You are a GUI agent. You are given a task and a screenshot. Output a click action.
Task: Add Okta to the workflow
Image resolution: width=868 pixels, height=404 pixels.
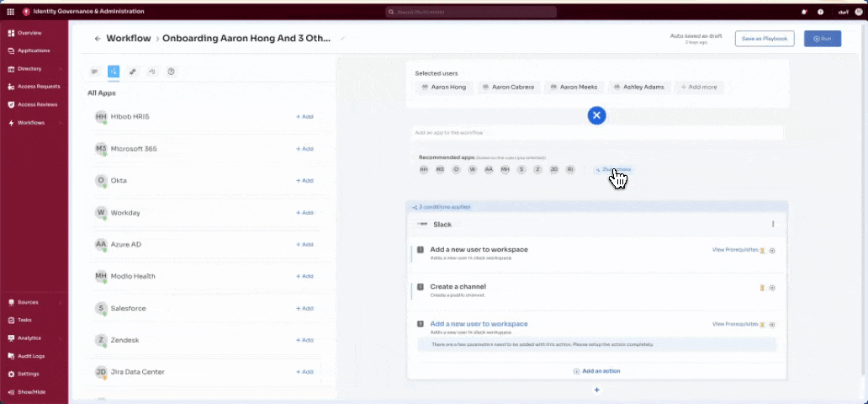coord(304,181)
